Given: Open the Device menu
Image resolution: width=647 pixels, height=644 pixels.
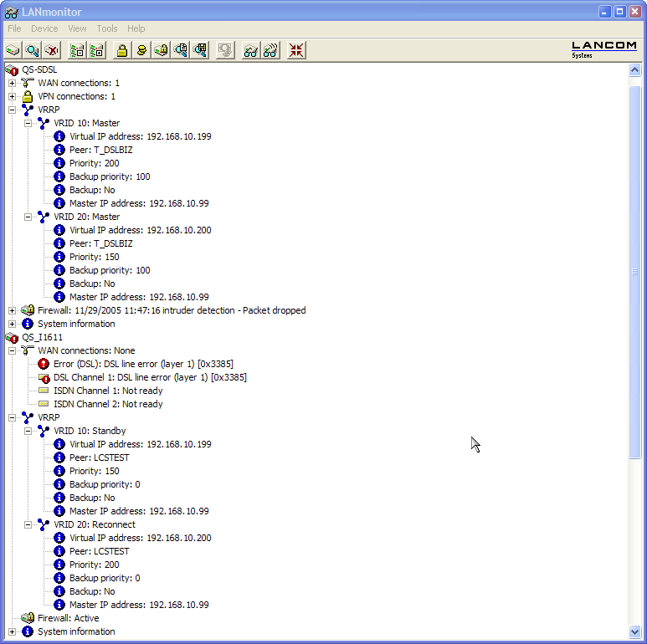Looking at the screenshot, I should (x=44, y=28).
